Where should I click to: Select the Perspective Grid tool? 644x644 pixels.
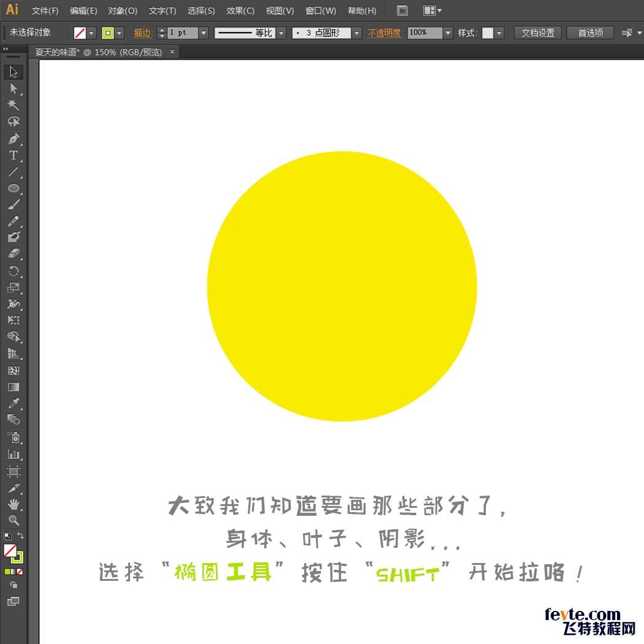pos(13,354)
